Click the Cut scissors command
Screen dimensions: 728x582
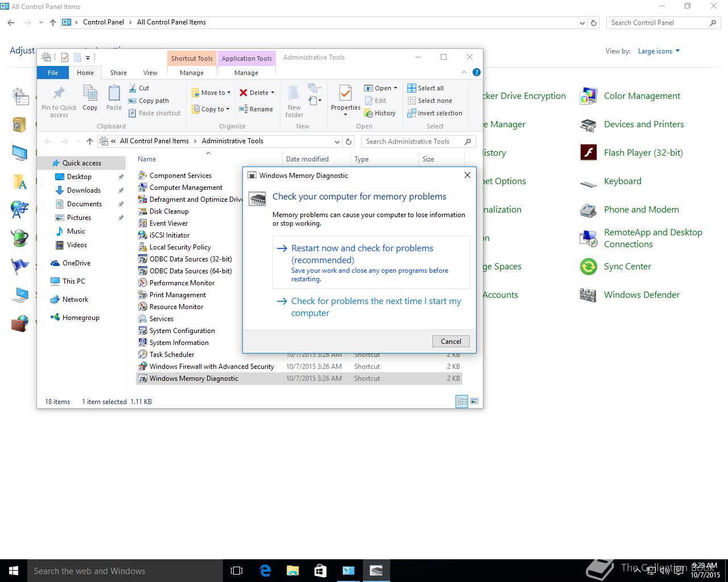pyautogui.click(x=139, y=88)
